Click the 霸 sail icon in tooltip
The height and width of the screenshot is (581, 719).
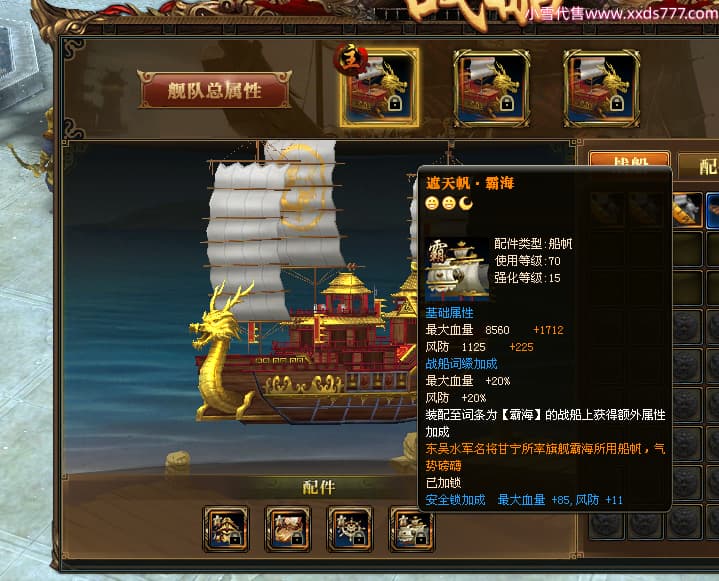coord(457,269)
